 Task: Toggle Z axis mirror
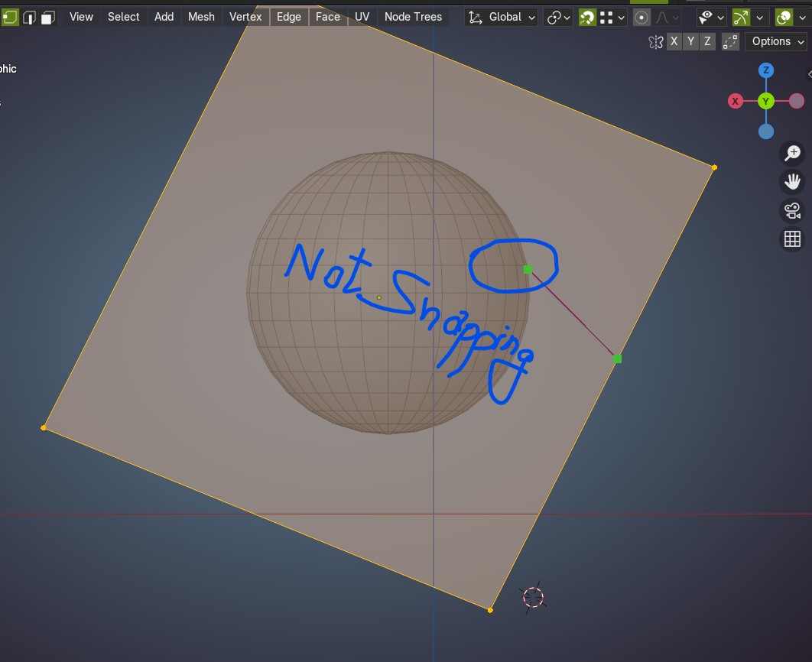[x=707, y=41]
